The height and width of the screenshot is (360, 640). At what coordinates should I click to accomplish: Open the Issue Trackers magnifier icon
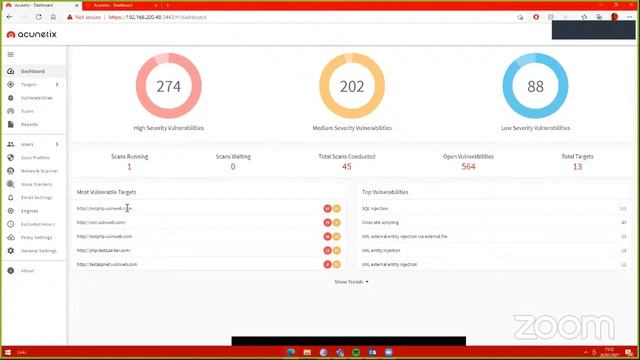[11, 184]
